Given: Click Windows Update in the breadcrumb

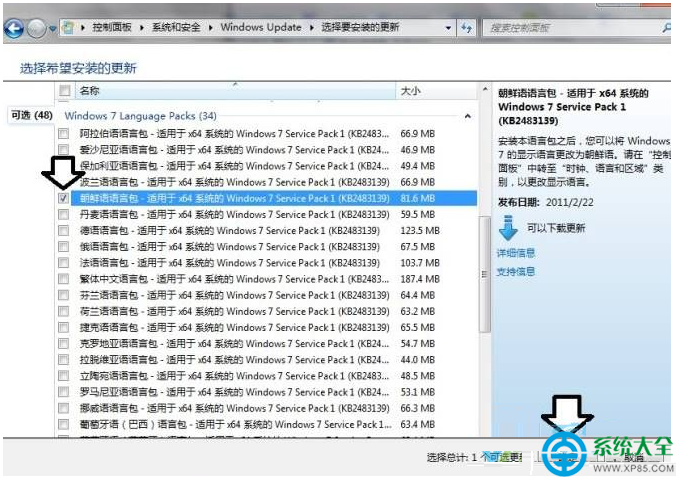Looking at the screenshot, I should [x=261, y=27].
